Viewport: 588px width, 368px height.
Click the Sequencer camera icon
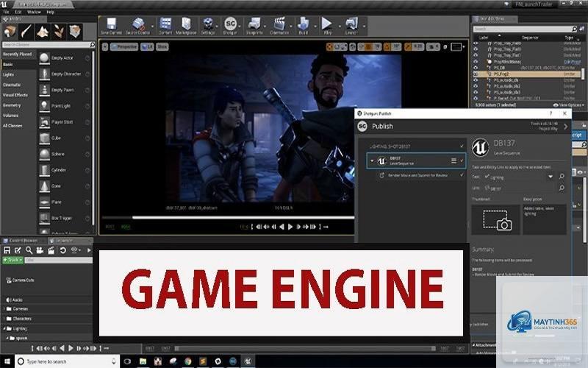click(40, 250)
